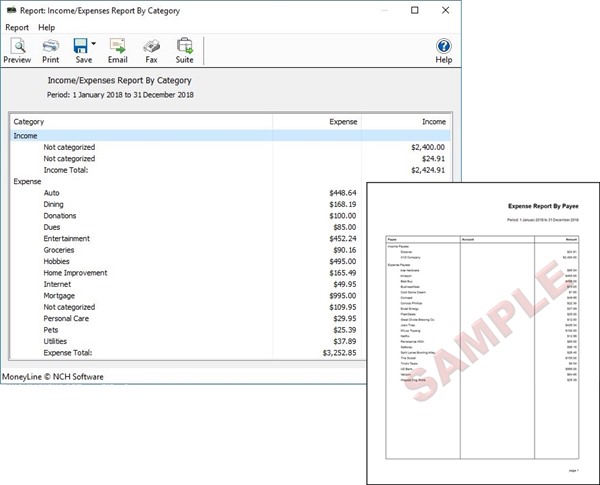
Task: Sort by the Category column header
Action: 141,122
